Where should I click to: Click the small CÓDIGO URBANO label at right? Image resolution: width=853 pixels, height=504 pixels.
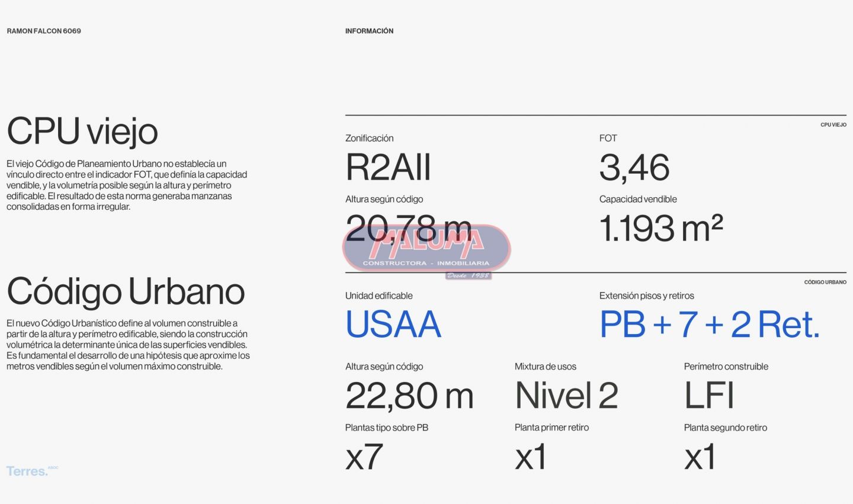tap(825, 283)
